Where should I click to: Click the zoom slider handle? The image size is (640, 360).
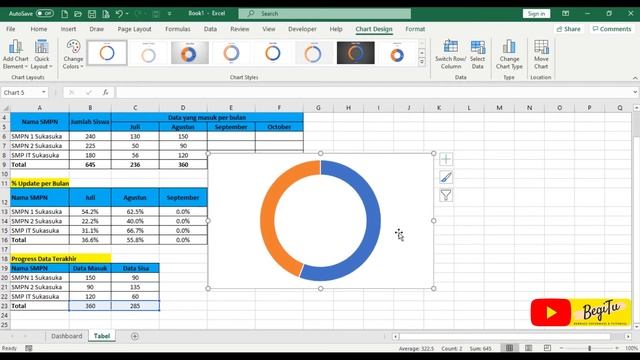click(x=589, y=348)
